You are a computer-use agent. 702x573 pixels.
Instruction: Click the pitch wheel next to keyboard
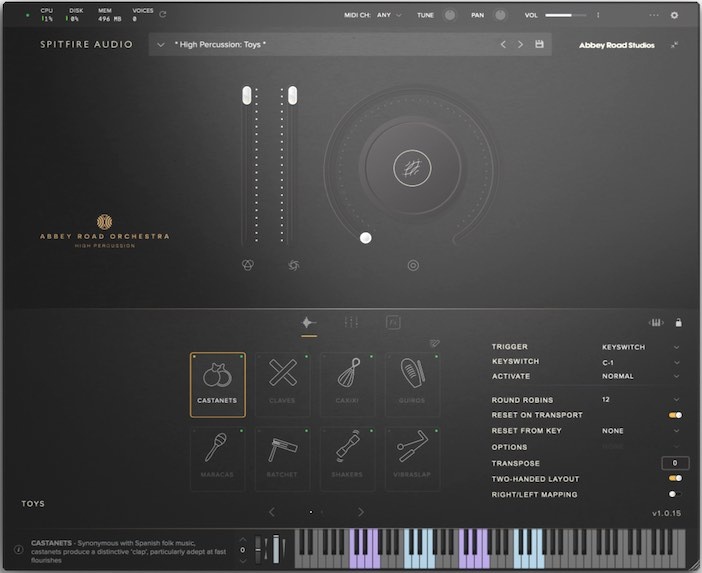pos(258,549)
